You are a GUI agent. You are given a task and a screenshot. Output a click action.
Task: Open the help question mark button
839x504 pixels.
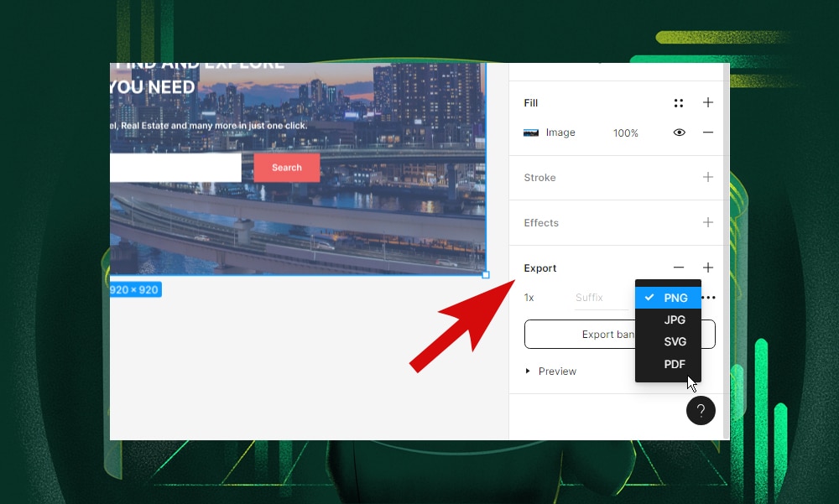coord(701,411)
